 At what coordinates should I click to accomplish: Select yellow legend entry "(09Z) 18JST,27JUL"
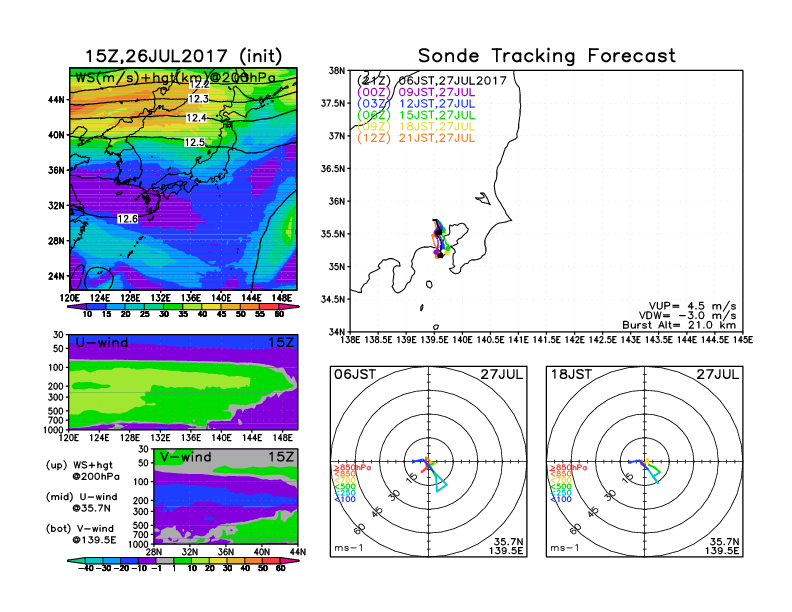point(416,126)
